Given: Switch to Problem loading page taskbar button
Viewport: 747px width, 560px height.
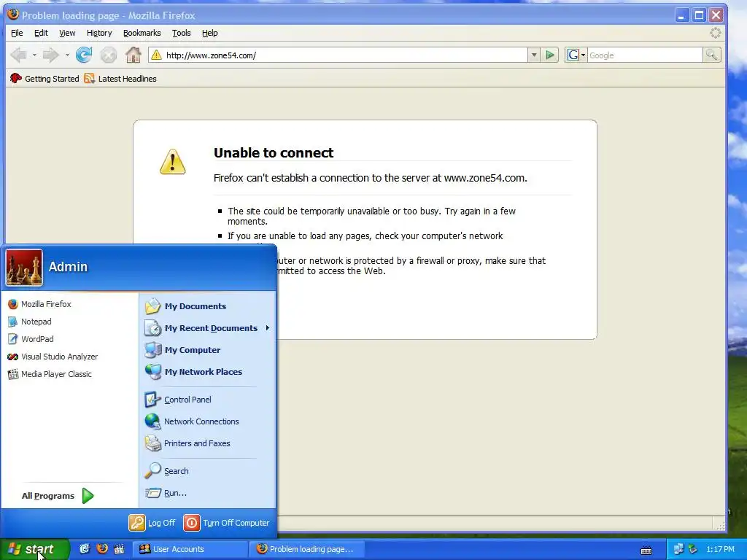Looking at the screenshot, I should point(307,549).
